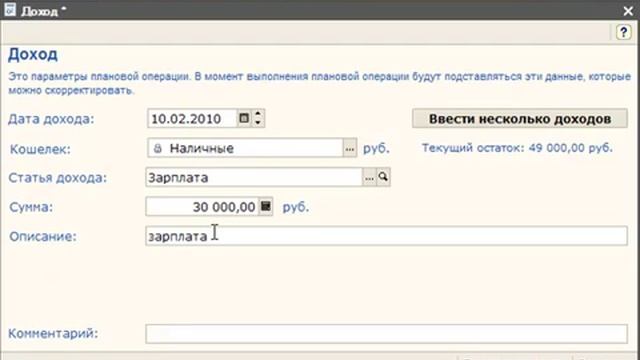Open the help question mark icon
Screen dimensions: 640x360
pyautogui.click(x=623, y=32)
